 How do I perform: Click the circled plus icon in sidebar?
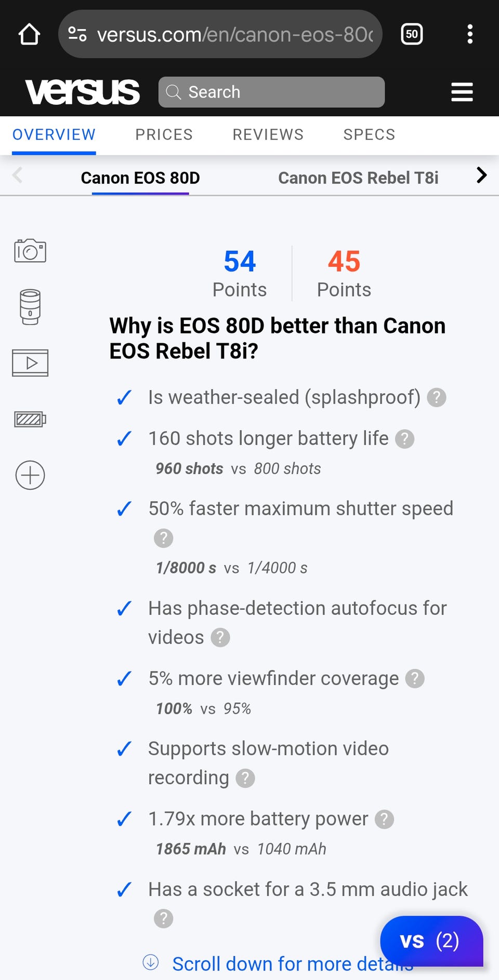tap(30, 475)
